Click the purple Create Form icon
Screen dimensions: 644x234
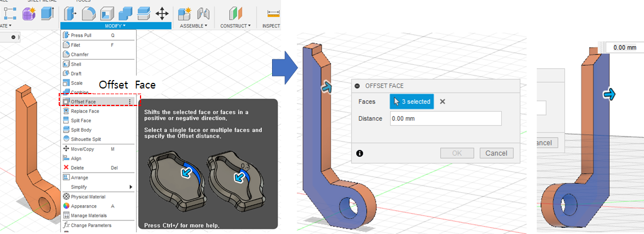(28, 13)
